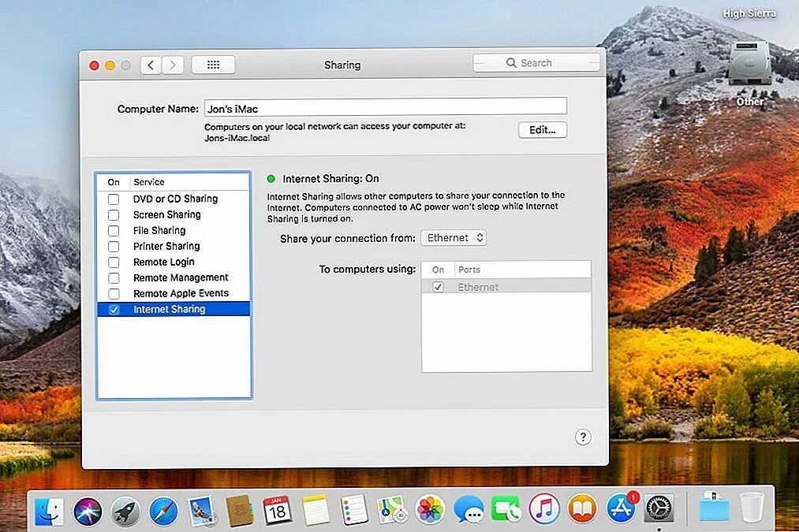Select the Screen Sharing service row
Image resolution: width=799 pixels, height=532 pixels.
[174, 215]
